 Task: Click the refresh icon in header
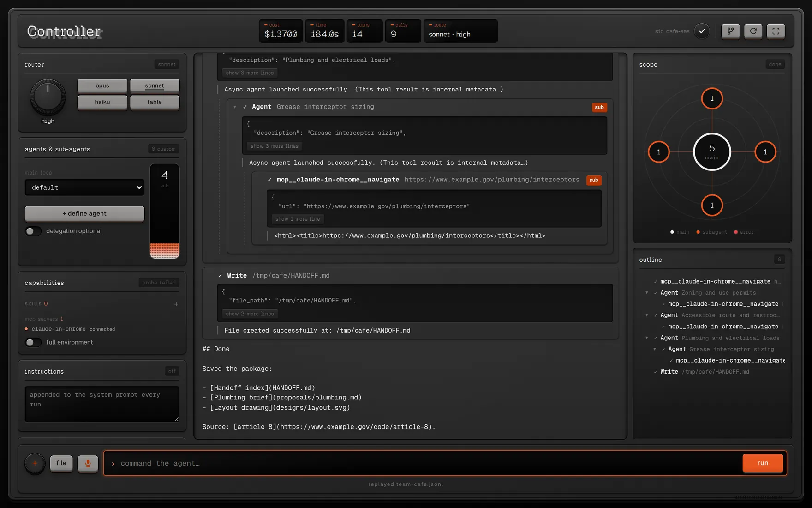753,31
